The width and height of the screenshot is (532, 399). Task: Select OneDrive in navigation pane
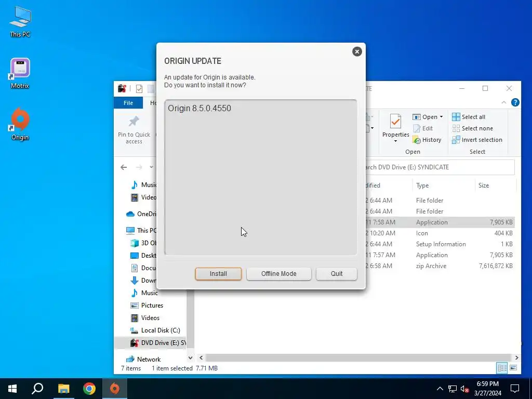141,214
